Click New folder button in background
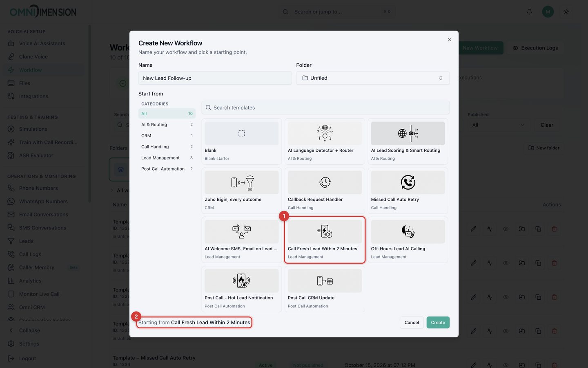 point(544,148)
